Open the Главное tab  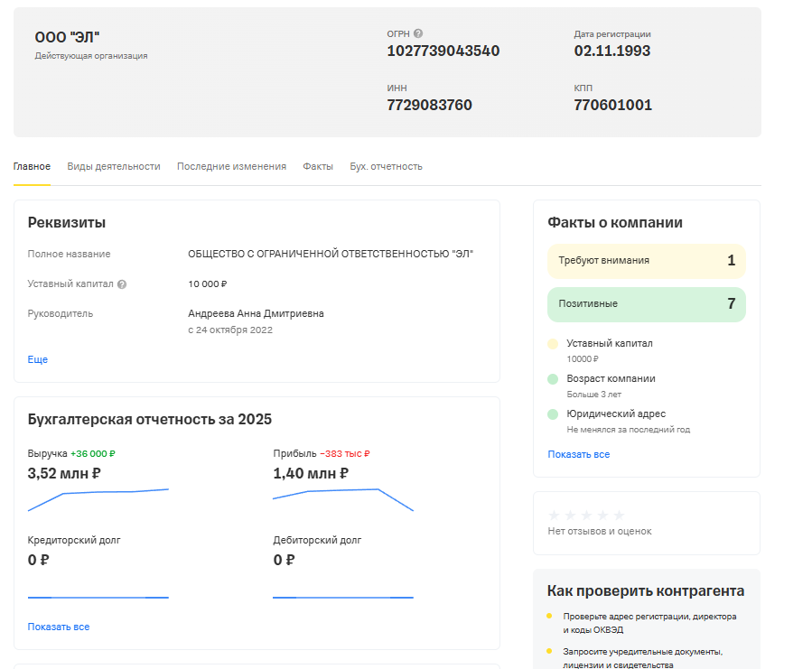(x=32, y=167)
